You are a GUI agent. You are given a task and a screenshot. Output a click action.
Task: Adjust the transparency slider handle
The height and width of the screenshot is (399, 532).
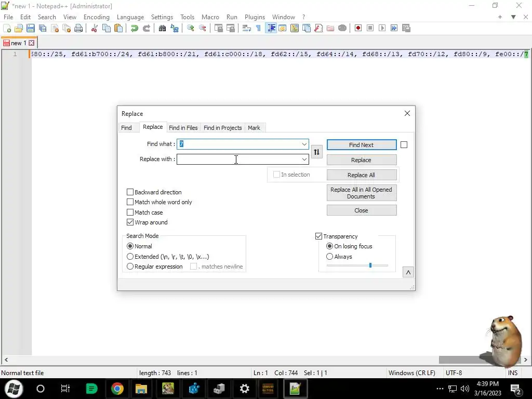tap(370, 265)
